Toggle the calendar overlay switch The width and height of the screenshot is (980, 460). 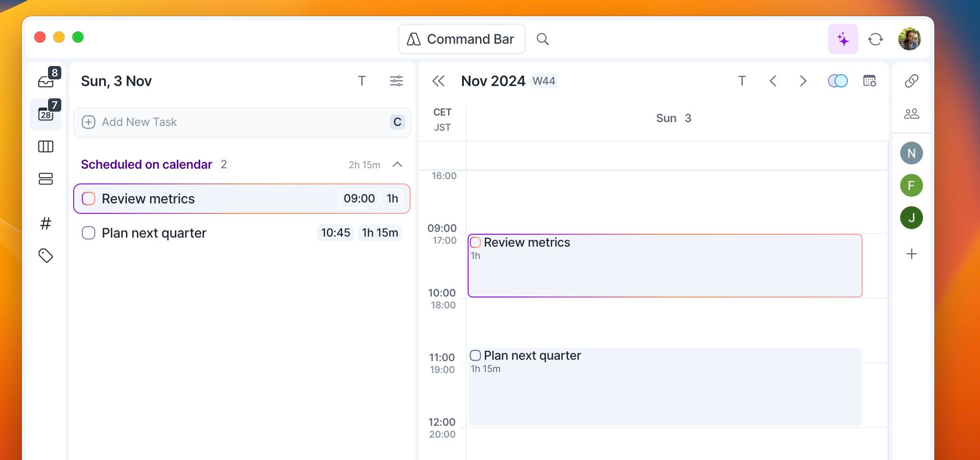click(x=837, y=81)
